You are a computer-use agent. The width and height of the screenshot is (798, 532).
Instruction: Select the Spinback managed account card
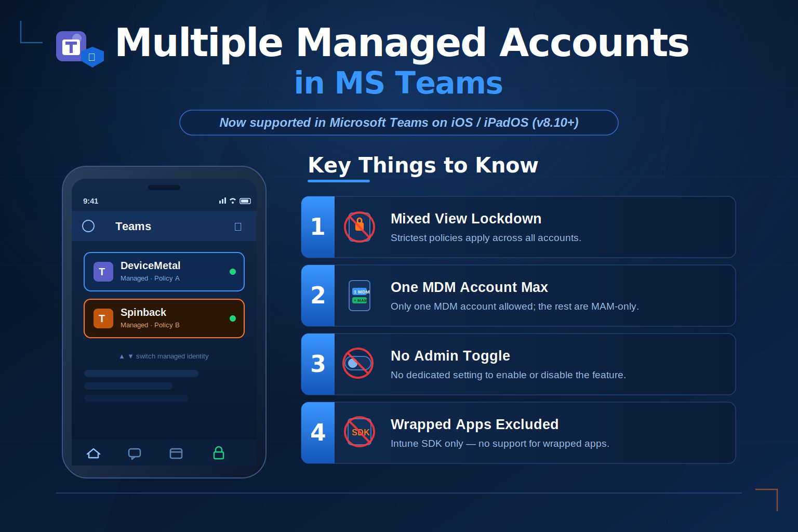[x=164, y=318]
